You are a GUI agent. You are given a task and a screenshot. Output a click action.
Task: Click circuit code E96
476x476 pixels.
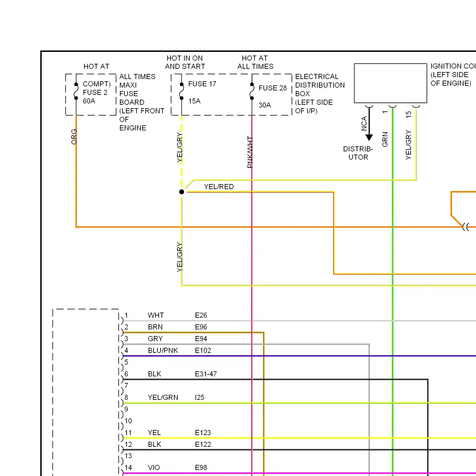tap(201, 327)
